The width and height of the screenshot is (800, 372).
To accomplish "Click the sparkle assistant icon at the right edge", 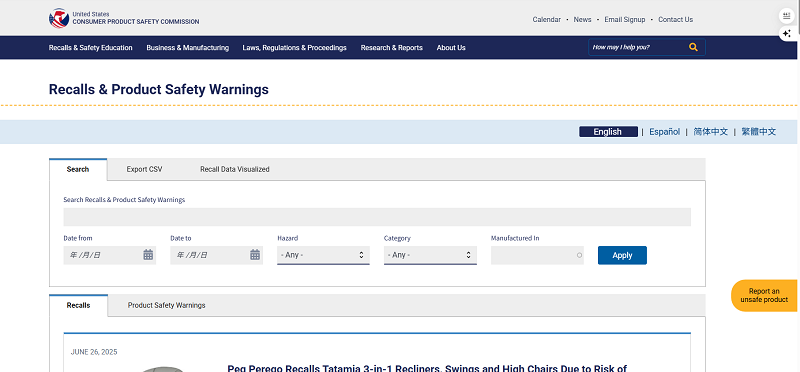I will point(787,34).
